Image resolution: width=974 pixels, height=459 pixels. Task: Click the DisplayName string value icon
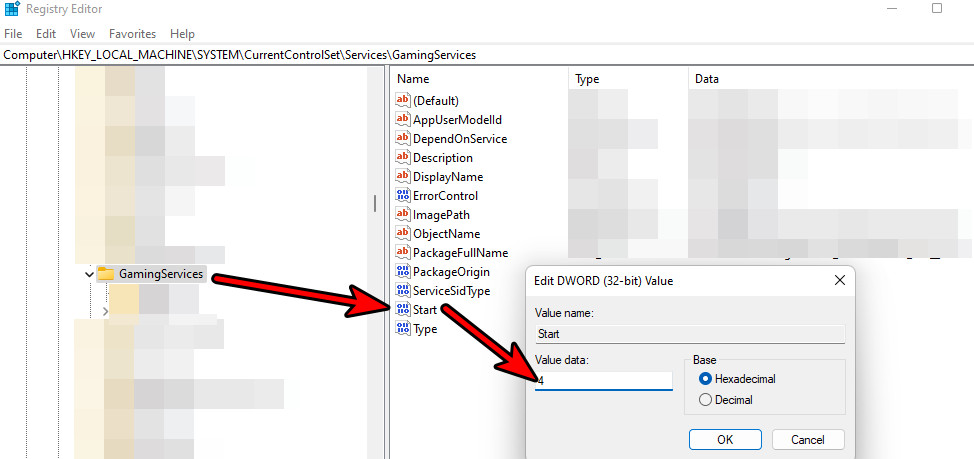(403, 176)
